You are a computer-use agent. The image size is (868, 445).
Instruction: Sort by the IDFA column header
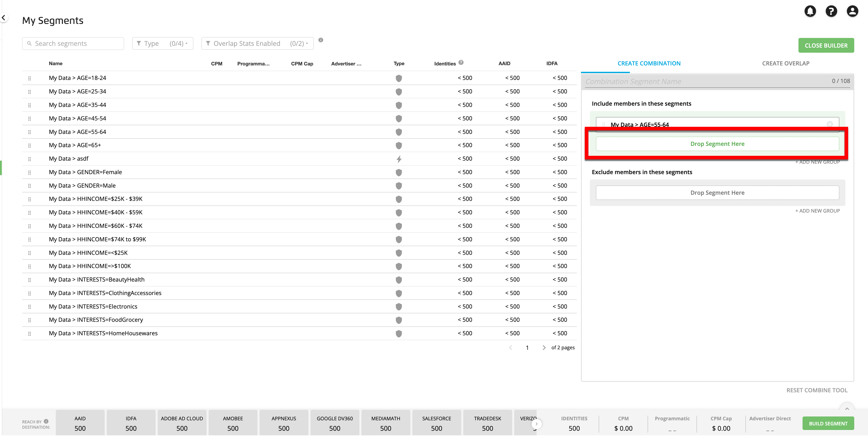(x=552, y=63)
